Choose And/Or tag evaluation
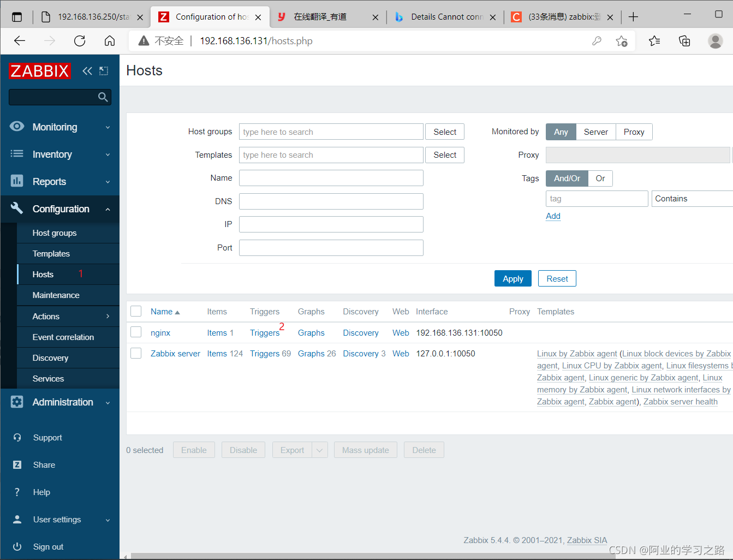The height and width of the screenshot is (560, 733). coord(567,178)
